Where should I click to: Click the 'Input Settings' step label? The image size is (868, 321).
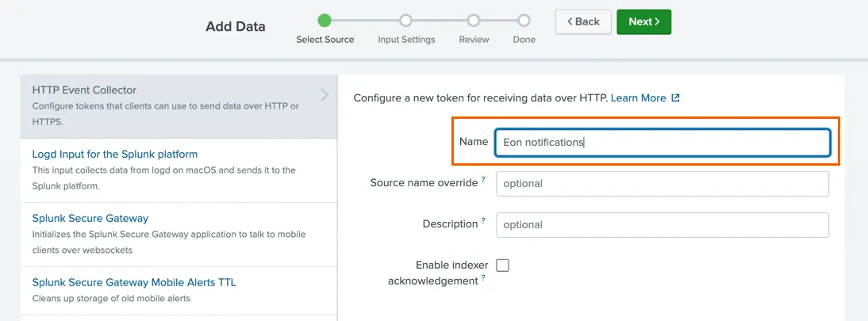tap(406, 40)
